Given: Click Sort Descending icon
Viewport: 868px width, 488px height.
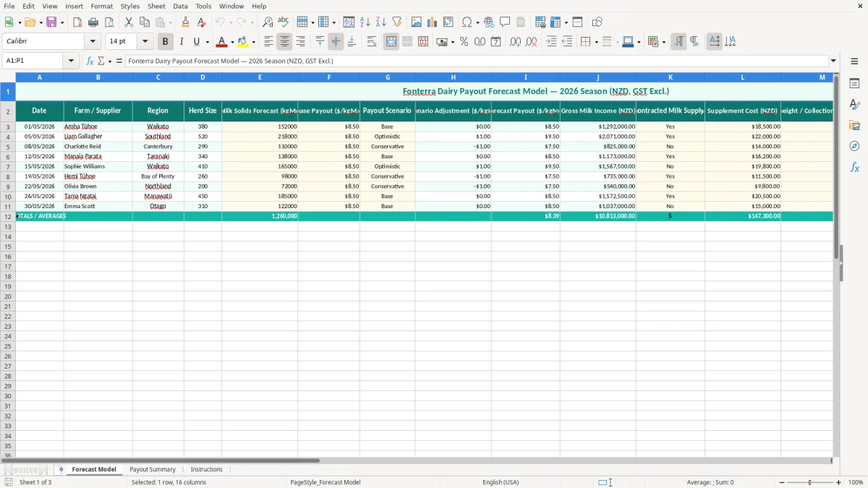Looking at the screenshot, I should (x=381, y=22).
